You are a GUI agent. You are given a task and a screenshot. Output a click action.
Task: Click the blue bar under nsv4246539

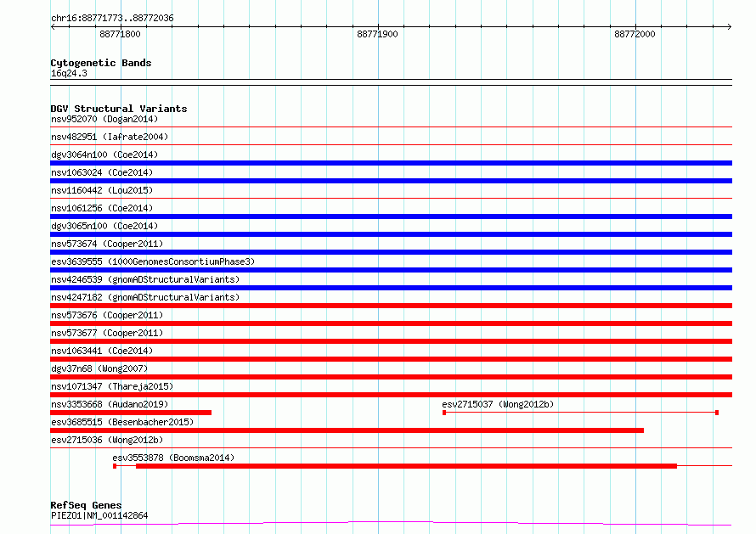coord(391,288)
